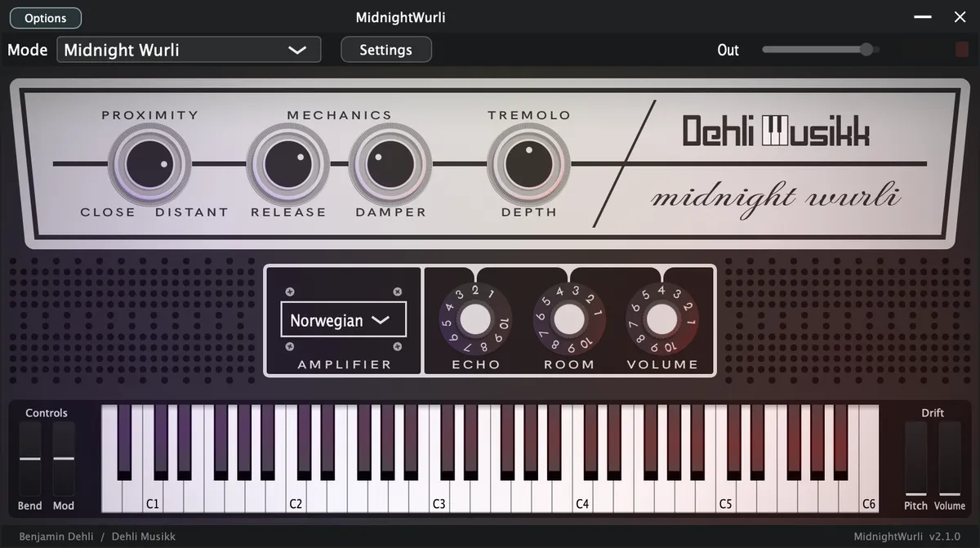Viewport: 980px width, 548px height.
Task: Click the Benjamin Dehli / Dehli Musikk credit
Action: [x=97, y=537]
